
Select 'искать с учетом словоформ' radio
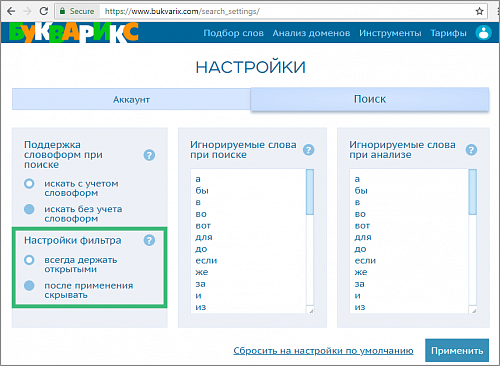(x=29, y=184)
